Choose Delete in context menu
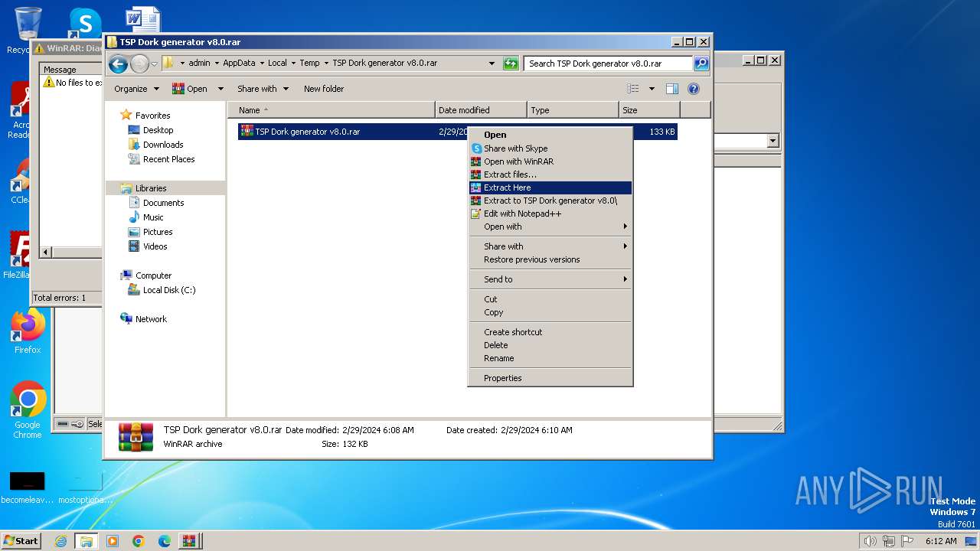The image size is (980, 551). click(x=550, y=345)
